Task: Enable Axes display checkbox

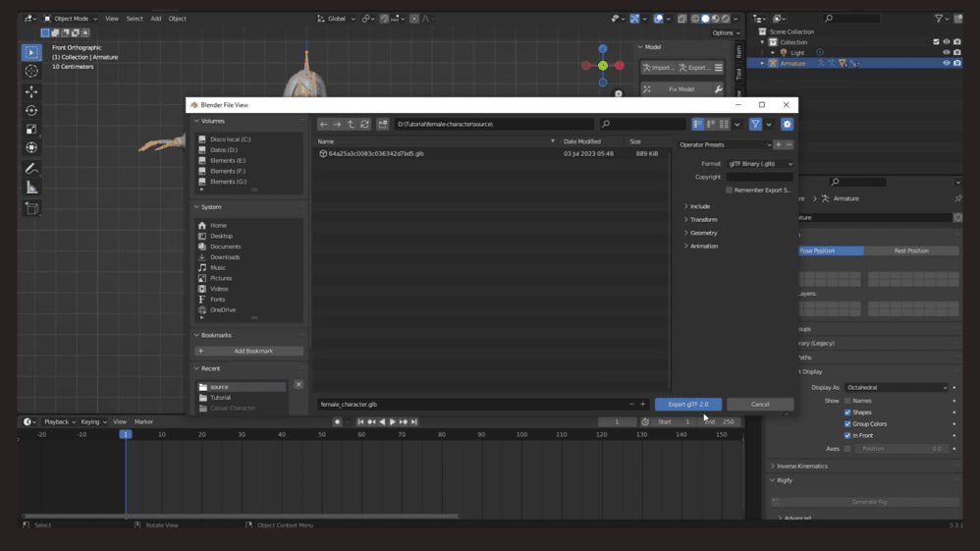Action: pos(847,449)
